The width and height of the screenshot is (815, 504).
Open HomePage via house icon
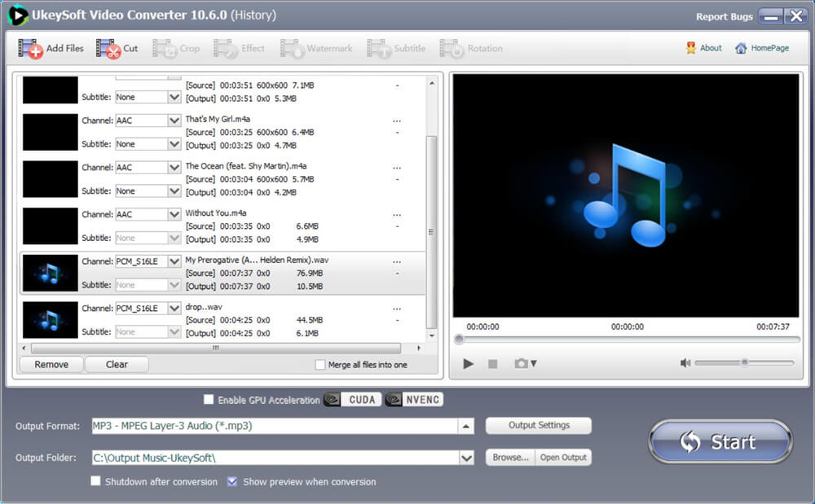(741, 48)
